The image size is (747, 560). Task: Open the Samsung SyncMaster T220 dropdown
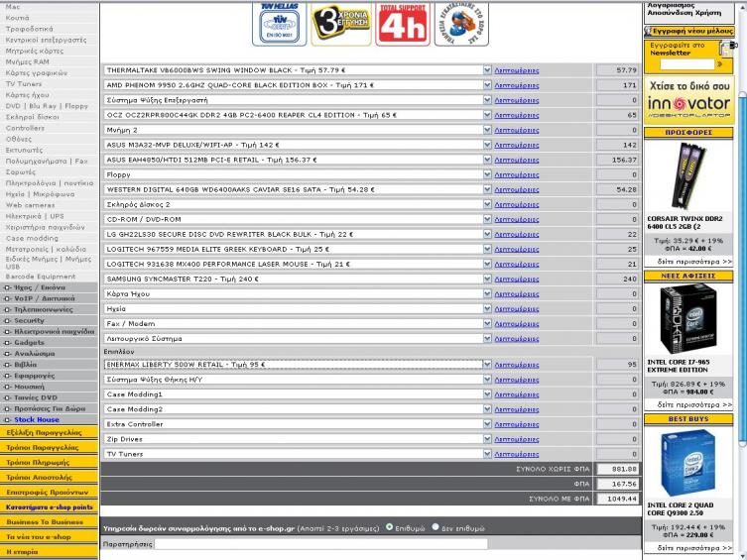click(487, 279)
